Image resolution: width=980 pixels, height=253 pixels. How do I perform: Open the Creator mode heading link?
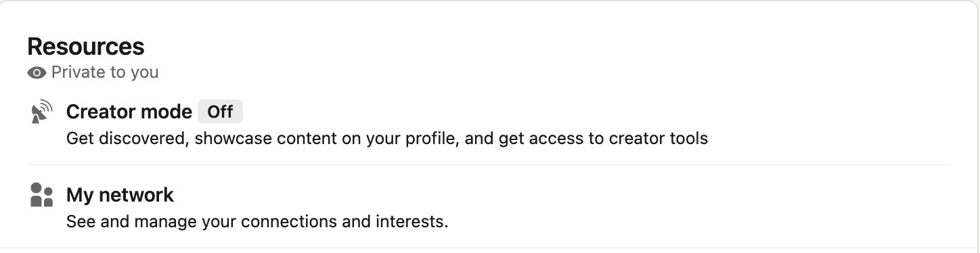pos(129,112)
